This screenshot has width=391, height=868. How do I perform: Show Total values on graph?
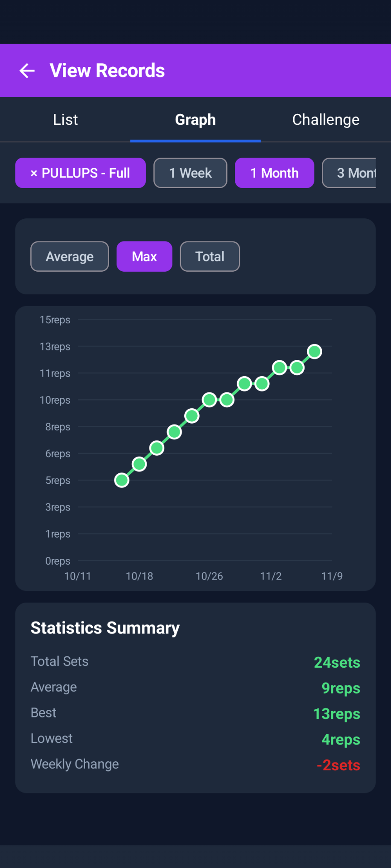(210, 257)
